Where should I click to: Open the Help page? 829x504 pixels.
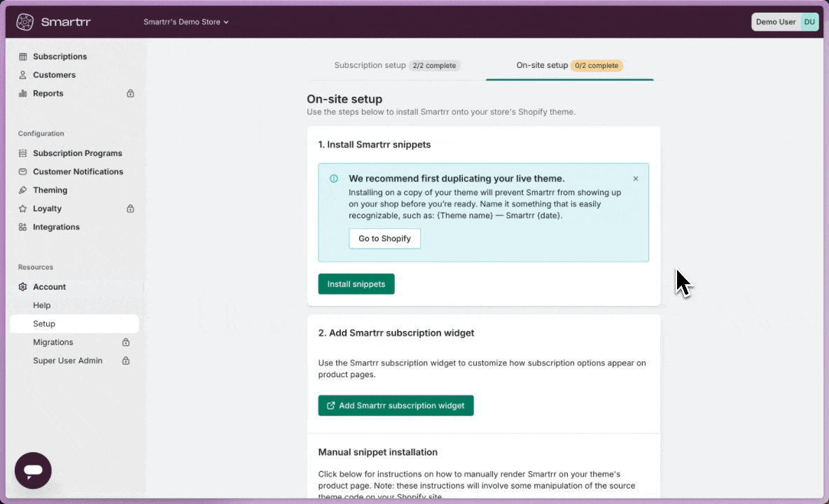42,305
